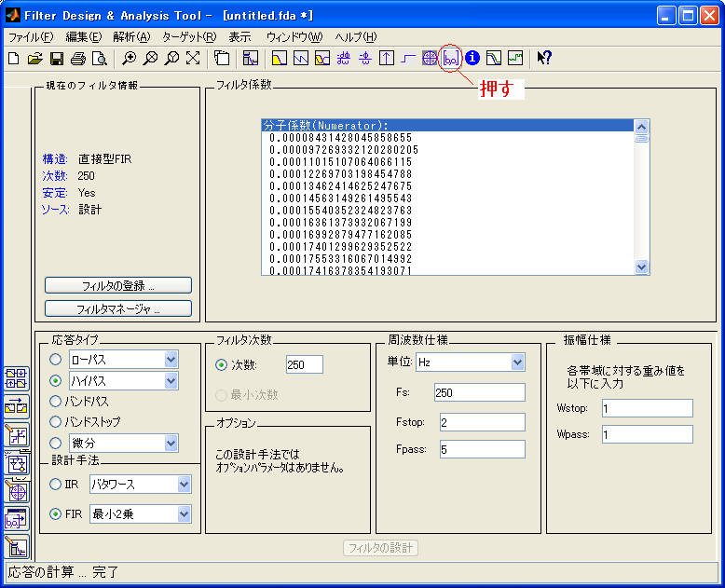
Task: Show Magnitude Response icon
Action: pyautogui.click(x=280, y=59)
